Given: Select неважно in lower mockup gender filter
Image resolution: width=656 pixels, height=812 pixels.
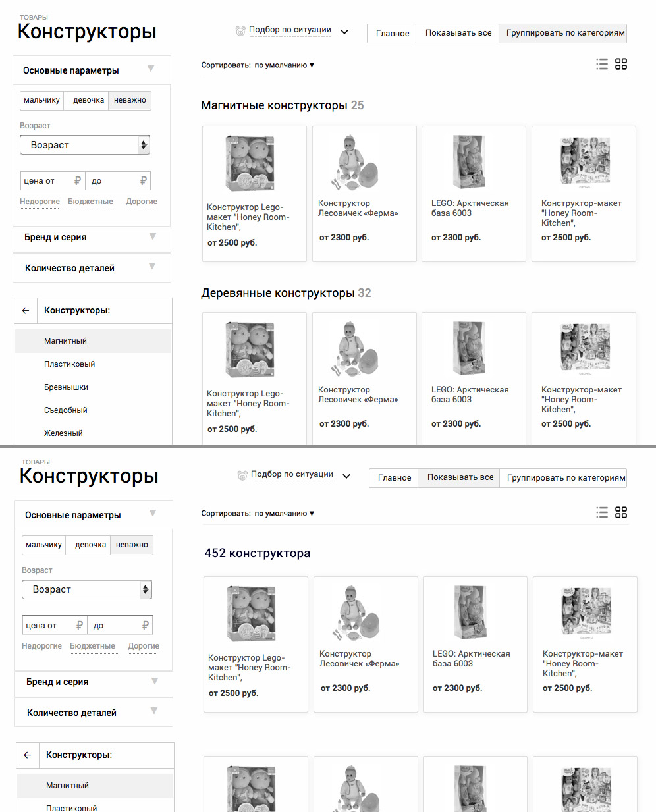Looking at the screenshot, I should [132, 545].
